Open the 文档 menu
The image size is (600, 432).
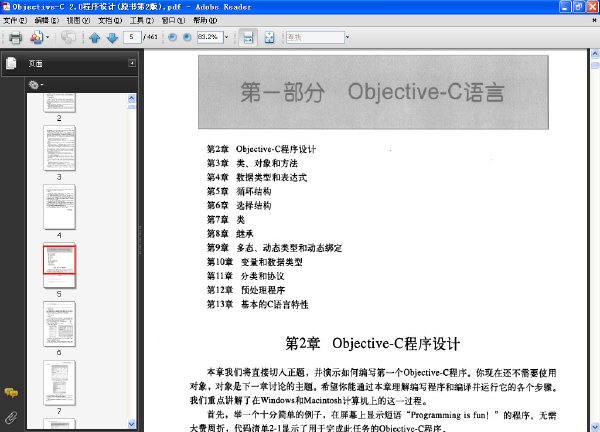pos(110,20)
